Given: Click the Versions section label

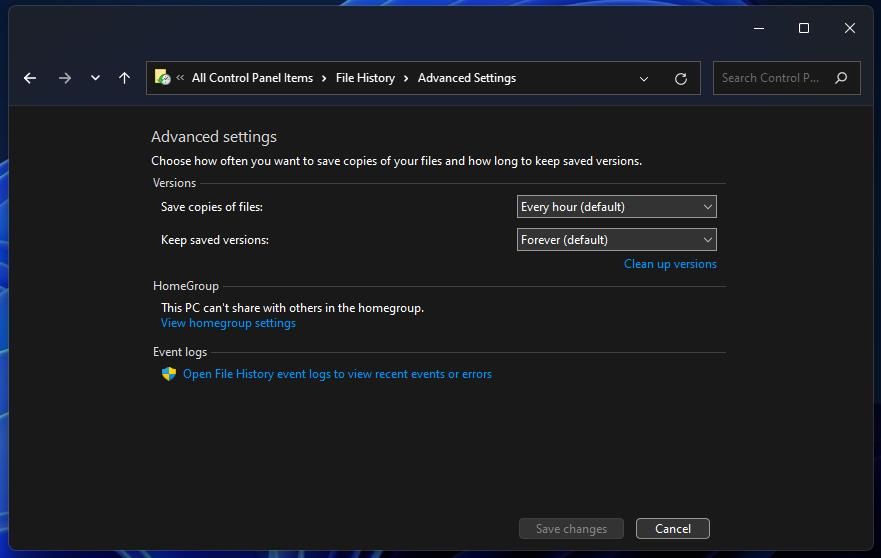Looking at the screenshot, I should [174, 183].
